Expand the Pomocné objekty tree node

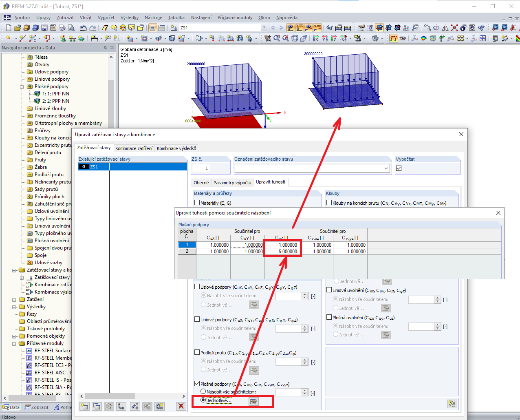tap(14, 336)
